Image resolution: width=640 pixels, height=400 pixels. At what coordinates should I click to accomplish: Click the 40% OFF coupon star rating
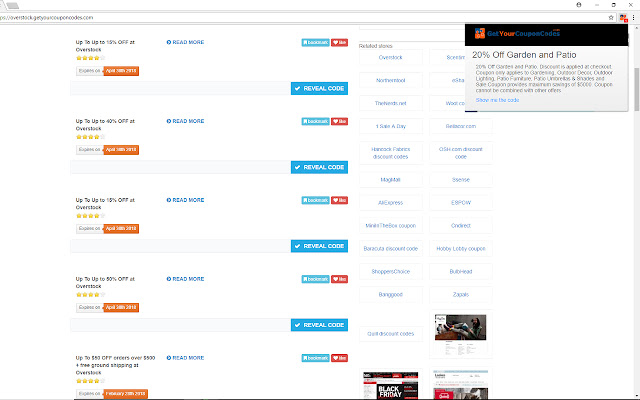(x=90, y=137)
